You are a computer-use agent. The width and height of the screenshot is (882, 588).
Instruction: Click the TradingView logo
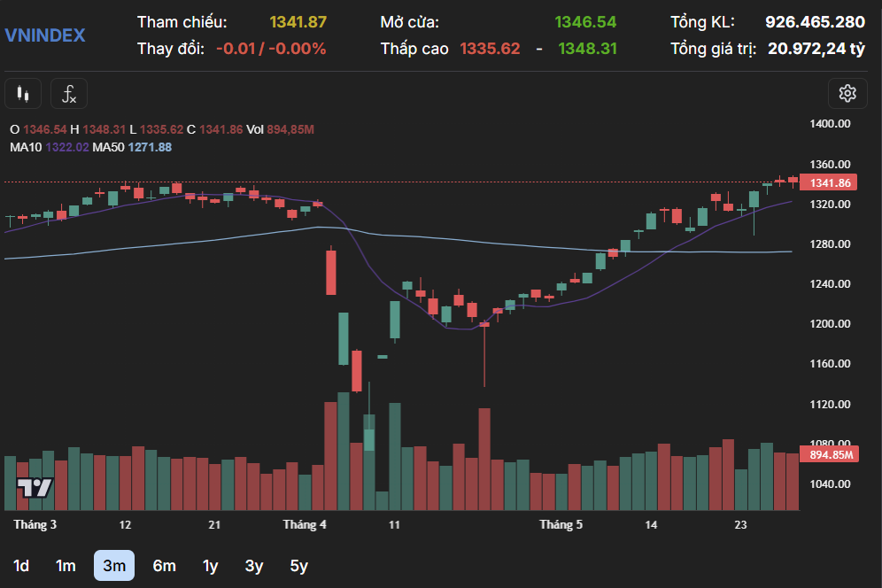click(35, 487)
